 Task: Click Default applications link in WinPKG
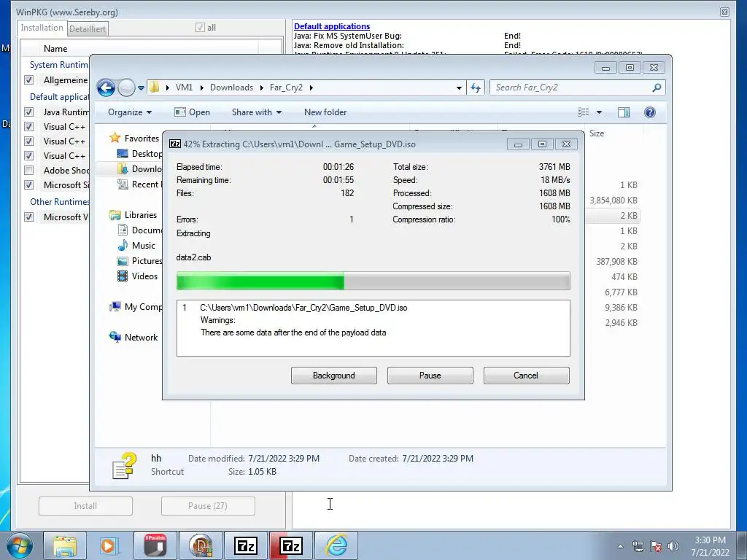[x=332, y=26]
